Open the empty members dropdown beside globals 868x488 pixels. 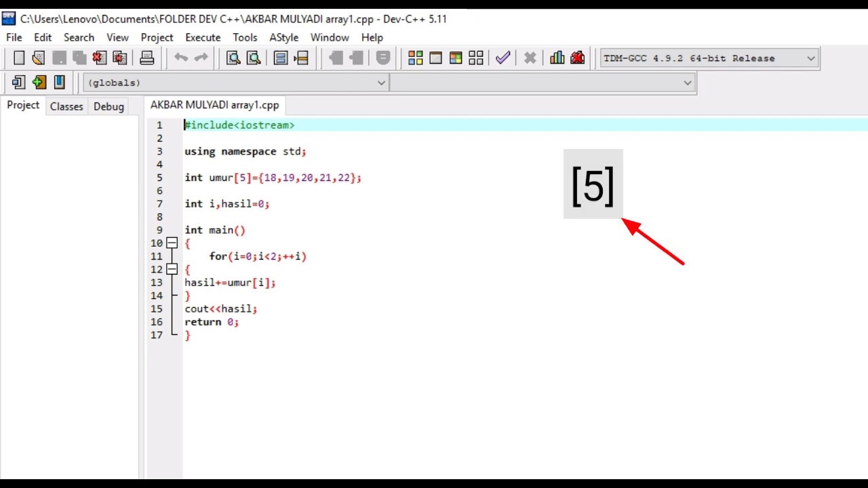542,83
